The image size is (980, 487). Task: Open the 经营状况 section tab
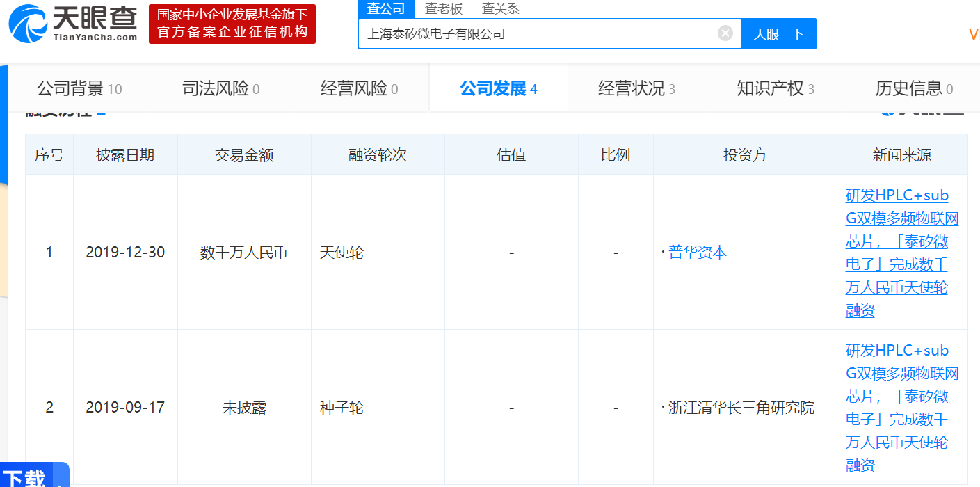(636, 88)
